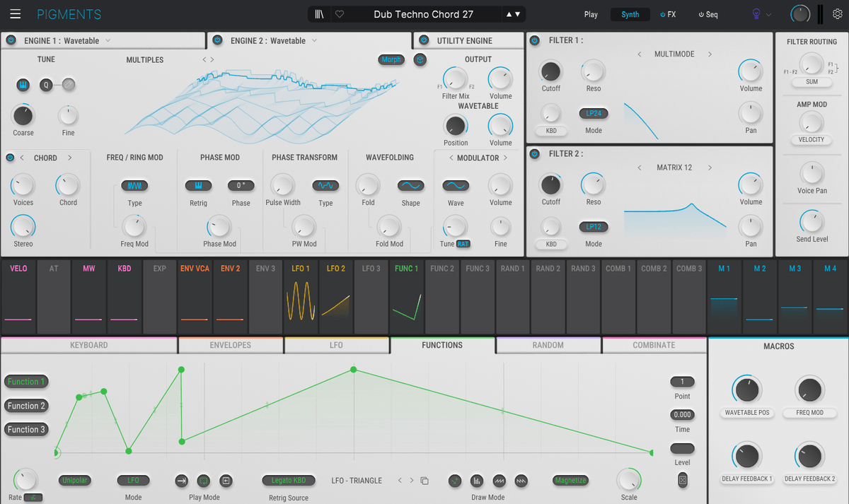Image resolution: width=849 pixels, height=504 pixels.
Task: Select the Modulator wave sine icon
Action: pos(456,186)
